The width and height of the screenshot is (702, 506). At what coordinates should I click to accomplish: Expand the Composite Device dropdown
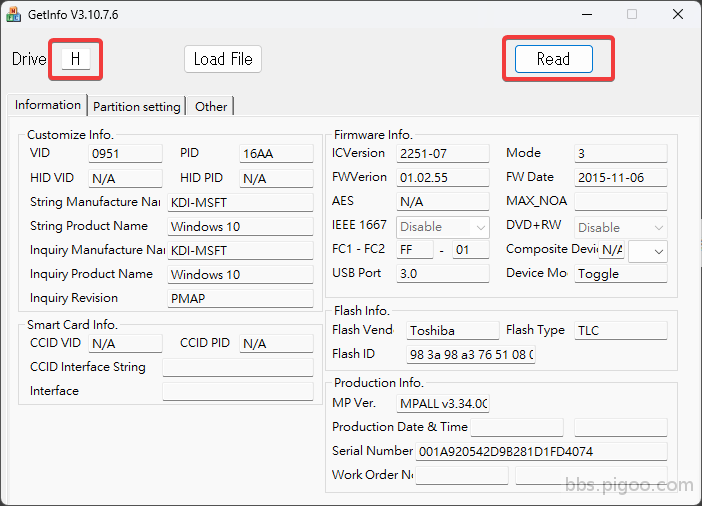(647, 250)
